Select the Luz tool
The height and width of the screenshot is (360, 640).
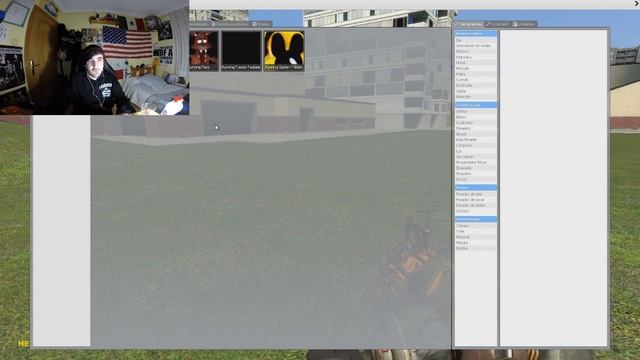tap(476, 151)
